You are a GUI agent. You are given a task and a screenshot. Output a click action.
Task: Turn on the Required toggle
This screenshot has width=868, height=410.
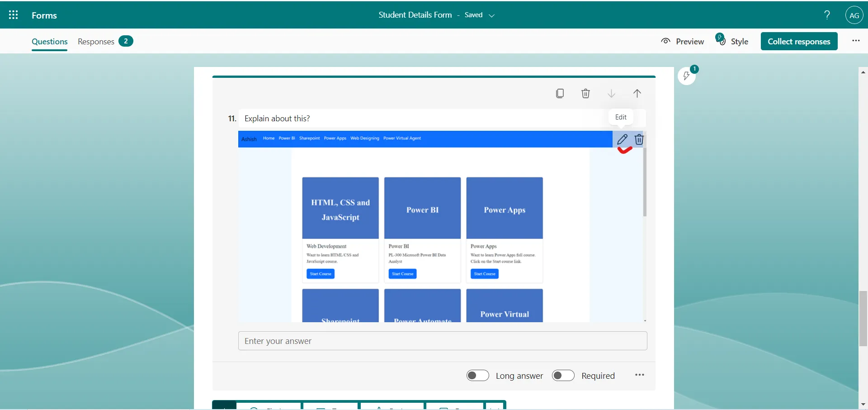coord(563,375)
